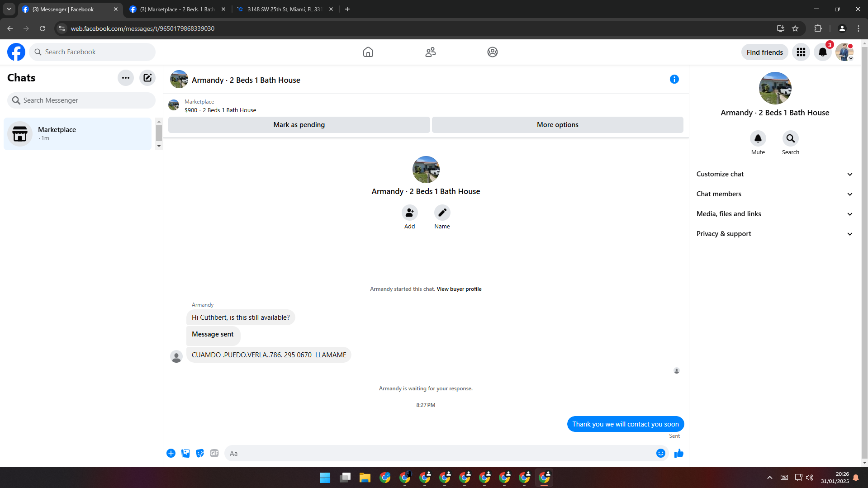Show hidden system tray icons
The height and width of the screenshot is (488, 868).
[x=770, y=478]
